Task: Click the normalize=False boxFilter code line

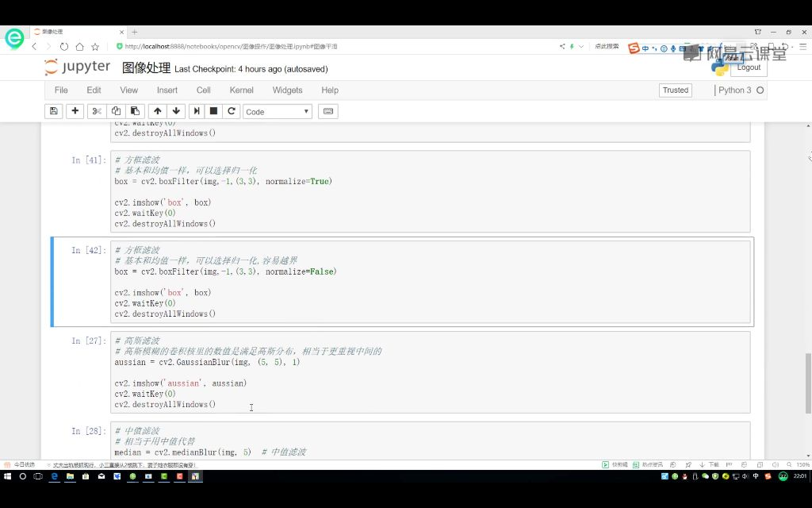Action: [226, 271]
